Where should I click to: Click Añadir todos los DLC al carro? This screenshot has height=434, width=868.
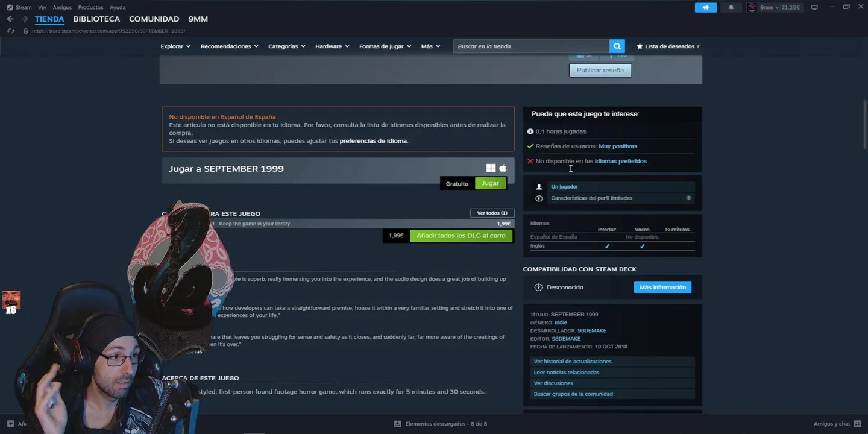tap(461, 236)
